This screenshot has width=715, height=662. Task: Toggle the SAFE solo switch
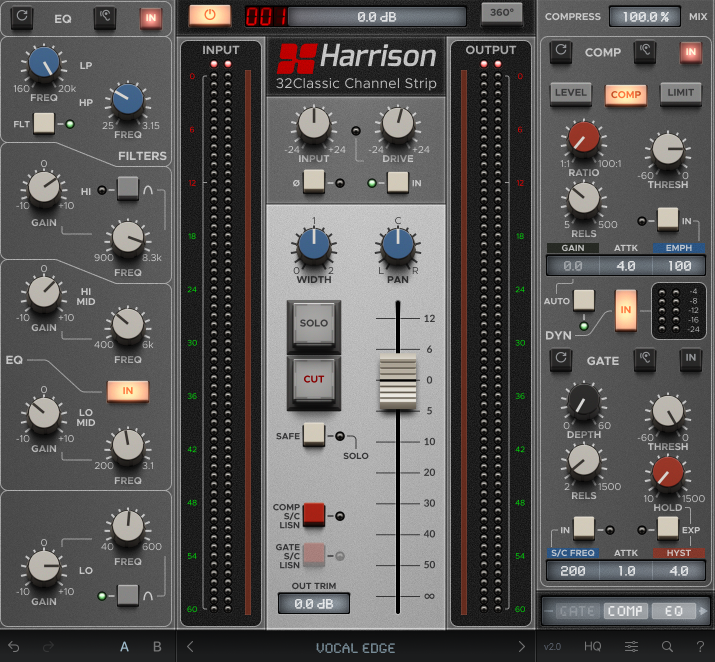(314, 434)
